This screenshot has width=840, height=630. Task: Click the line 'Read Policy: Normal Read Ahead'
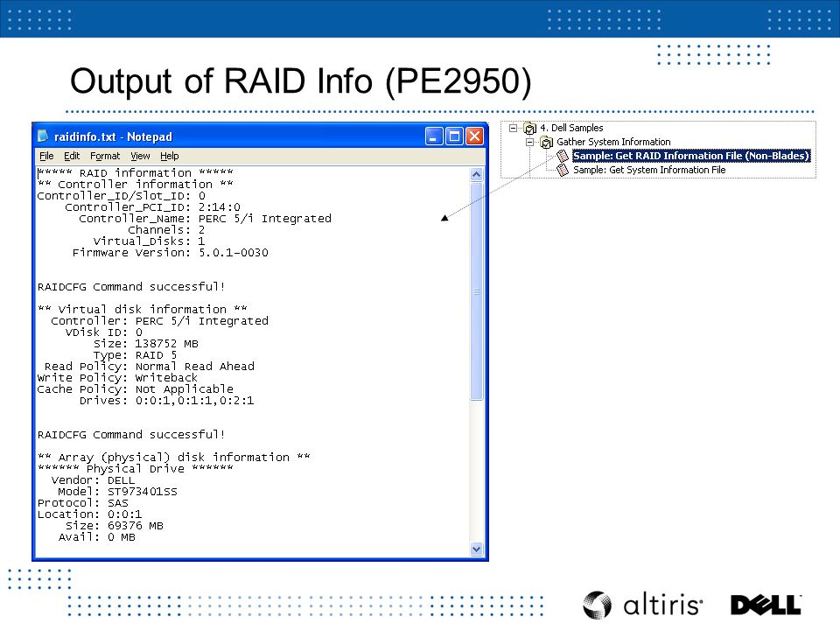tap(150, 367)
